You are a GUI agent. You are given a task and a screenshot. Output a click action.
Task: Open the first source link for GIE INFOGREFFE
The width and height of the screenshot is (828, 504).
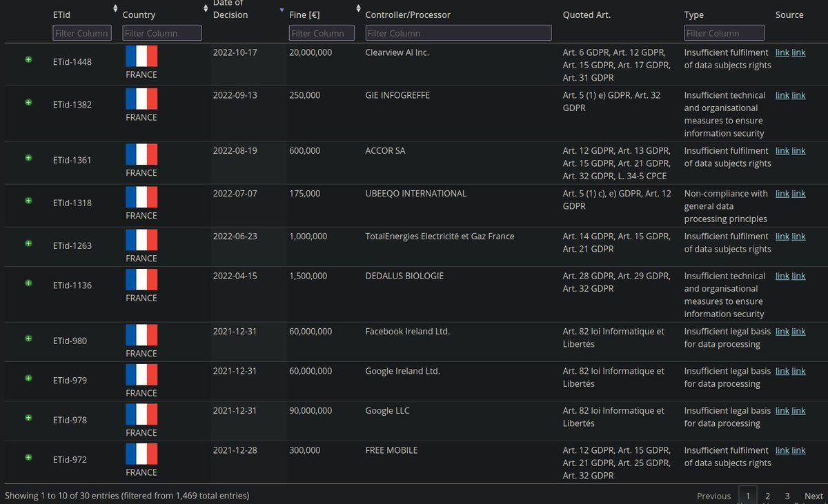pos(782,95)
